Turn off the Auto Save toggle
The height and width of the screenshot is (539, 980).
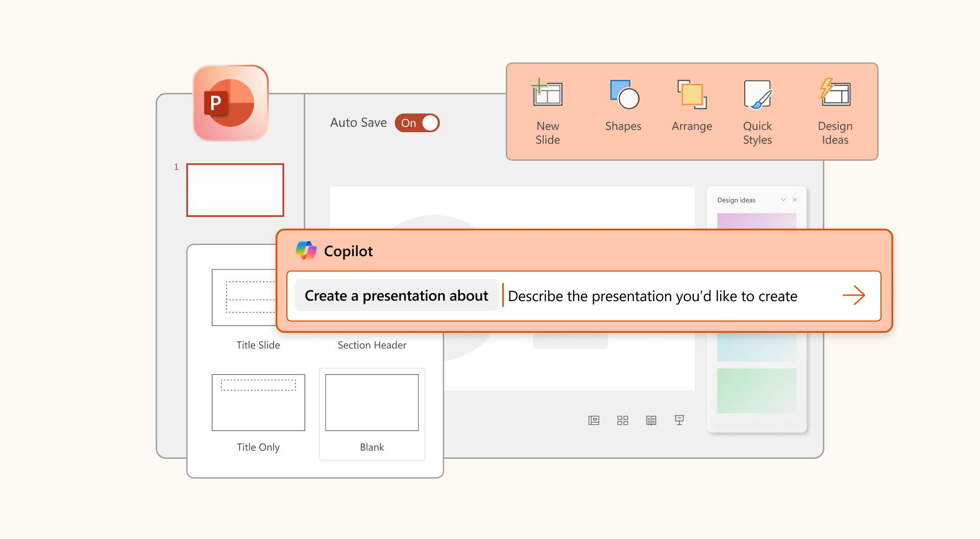coord(417,123)
